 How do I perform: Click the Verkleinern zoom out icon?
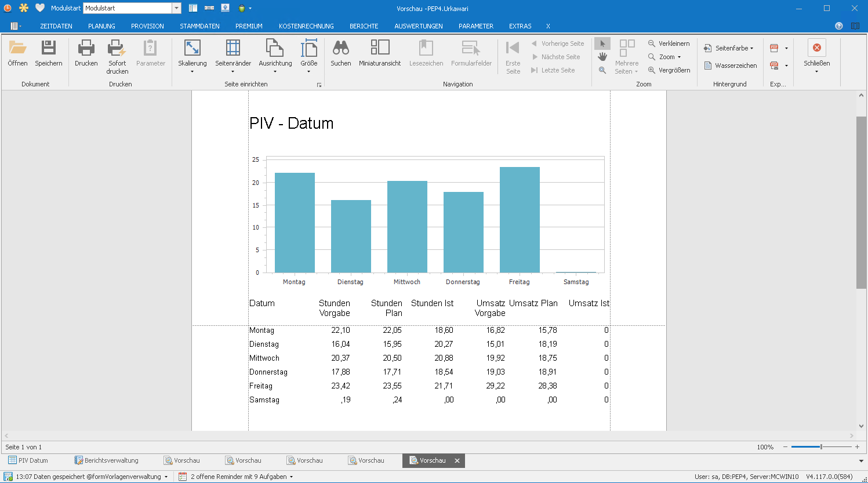(652, 43)
